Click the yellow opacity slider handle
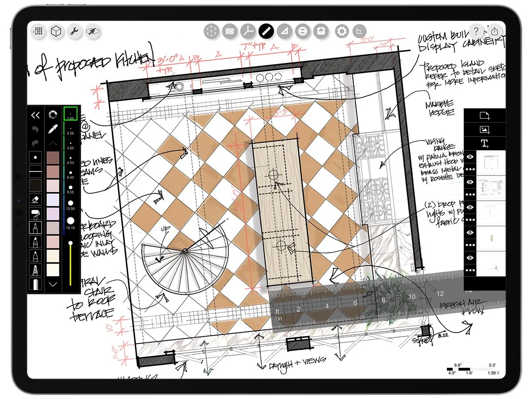 [70, 243]
